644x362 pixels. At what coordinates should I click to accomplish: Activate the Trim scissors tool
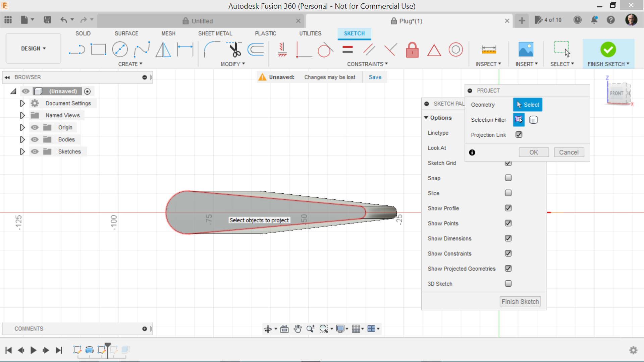(x=234, y=50)
